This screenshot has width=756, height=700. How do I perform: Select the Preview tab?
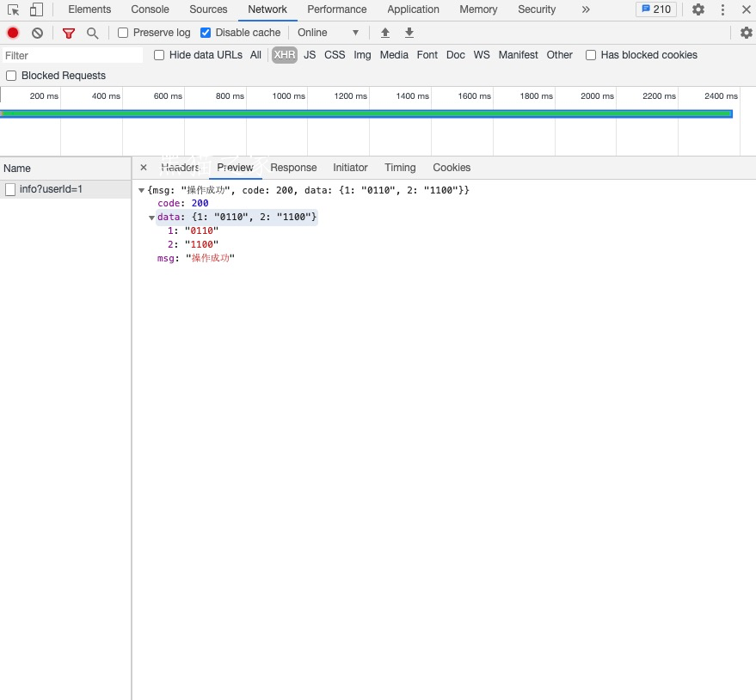click(x=236, y=168)
